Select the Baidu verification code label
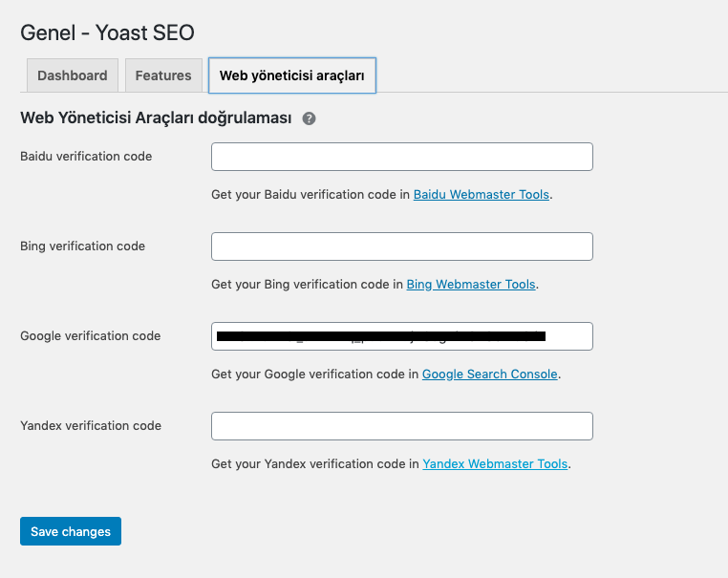Image resolution: width=728 pixels, height=578 pixels. pos(86,156)
